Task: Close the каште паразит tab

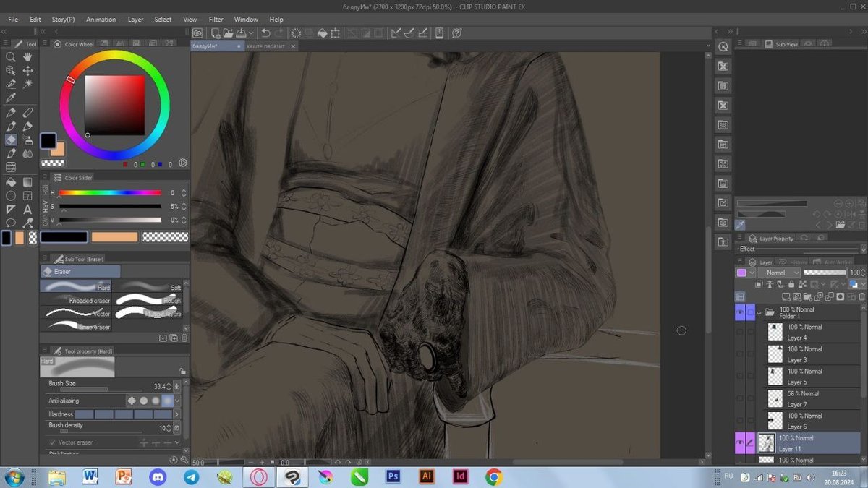Action: click(293, 46)
